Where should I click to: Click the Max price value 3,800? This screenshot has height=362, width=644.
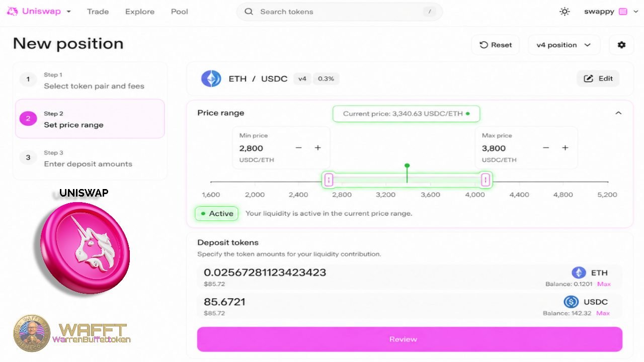[x=494, y=148]
